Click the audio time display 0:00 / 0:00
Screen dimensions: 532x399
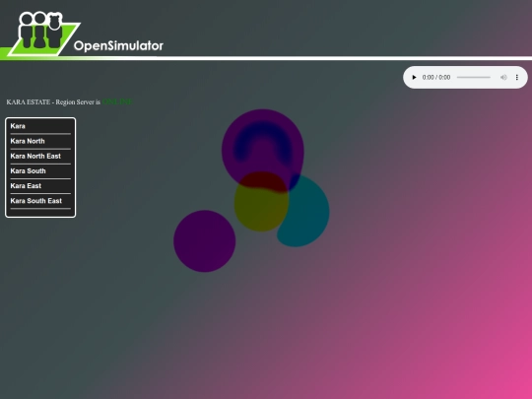tap(436, 78)
